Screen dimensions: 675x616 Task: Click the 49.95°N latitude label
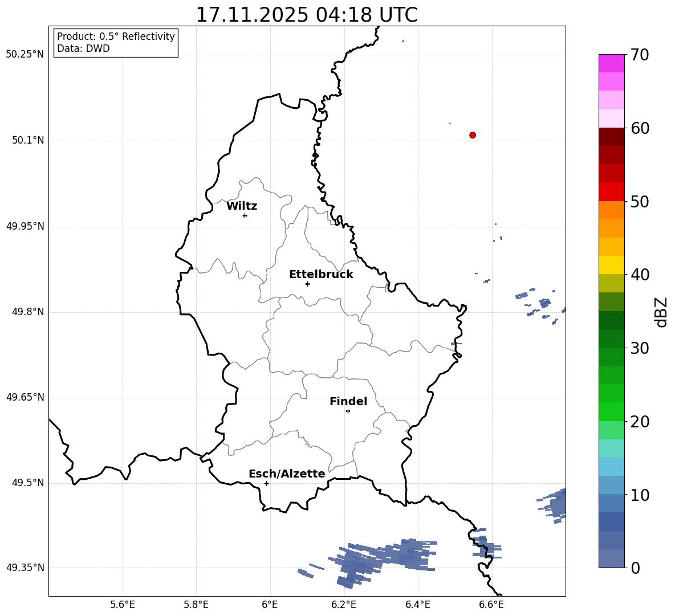25,226
